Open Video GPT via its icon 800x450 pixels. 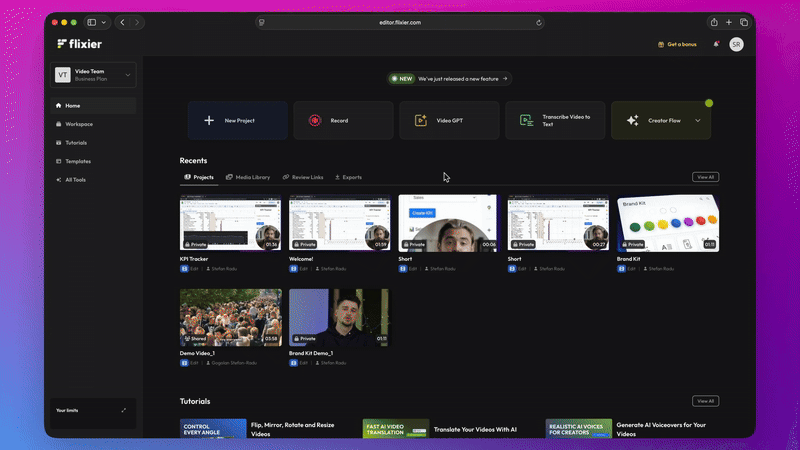pos(420,120)
